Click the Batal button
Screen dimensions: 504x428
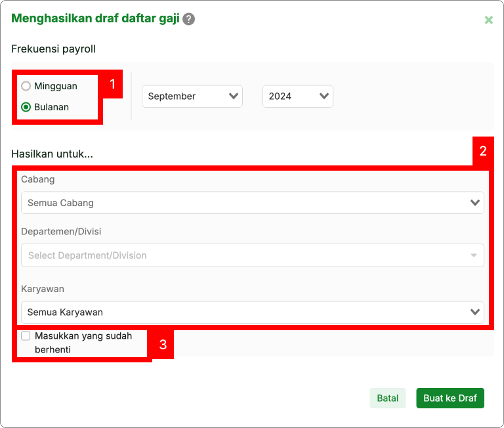click(388, 398)
